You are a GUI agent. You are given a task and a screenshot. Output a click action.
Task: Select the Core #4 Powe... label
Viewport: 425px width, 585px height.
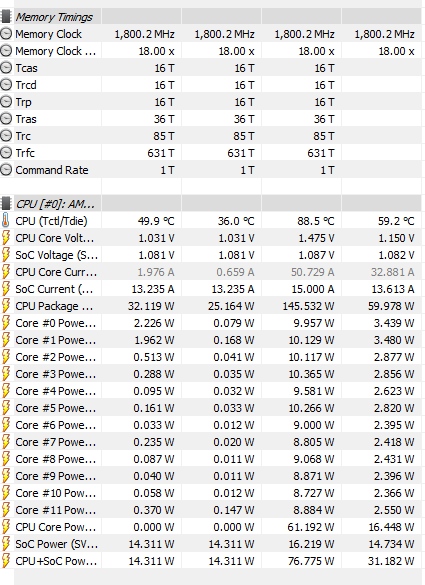point(56,391)
